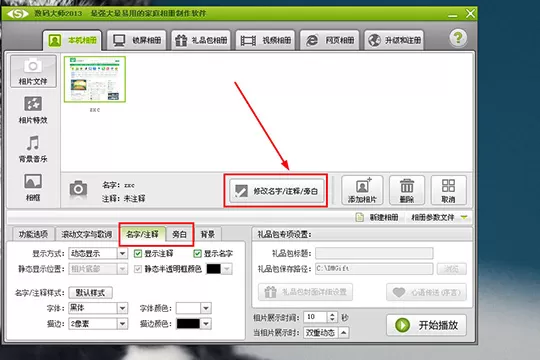Image resolution: width=540 pixels, height=360 pixels.
Task: Click 新建相册 new album link
Action: click(x=377, y=217)
